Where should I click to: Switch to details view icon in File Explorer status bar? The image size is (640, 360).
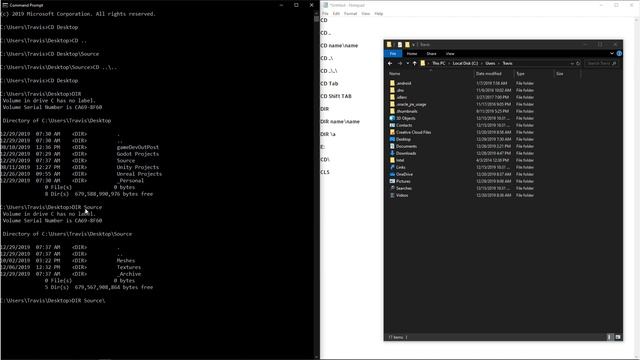point(609,337)
